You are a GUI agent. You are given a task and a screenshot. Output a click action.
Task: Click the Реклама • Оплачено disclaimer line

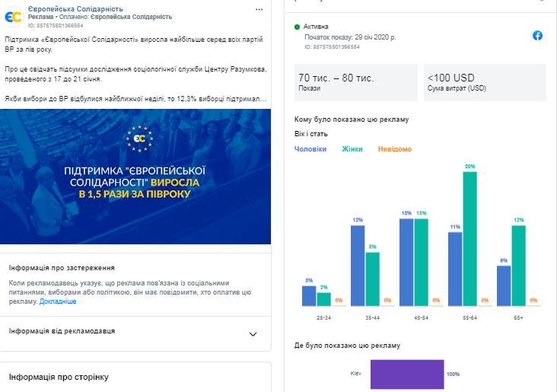pos(100,17)
